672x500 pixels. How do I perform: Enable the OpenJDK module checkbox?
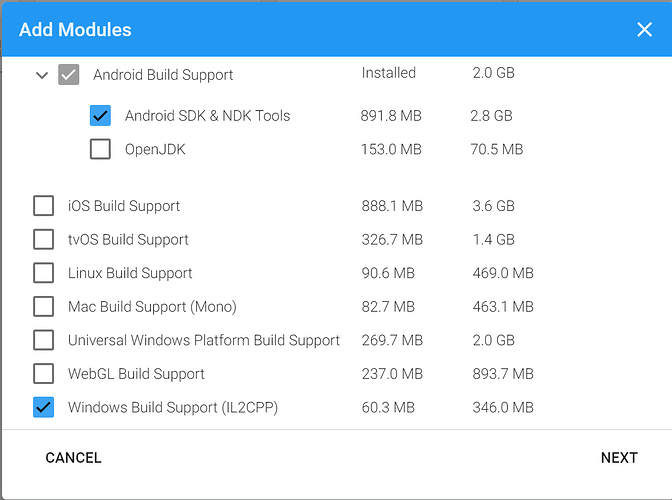pos(100,150)
